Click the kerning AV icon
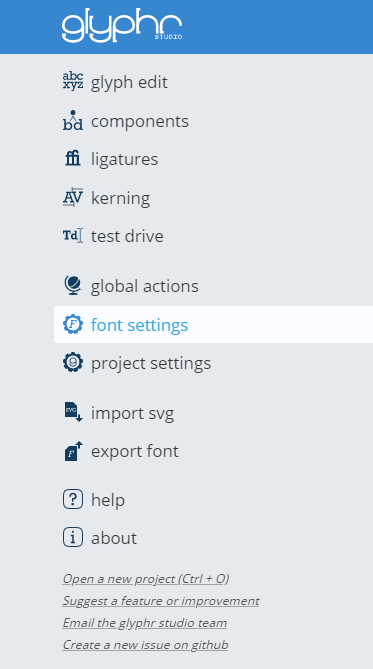 (73, 197)
